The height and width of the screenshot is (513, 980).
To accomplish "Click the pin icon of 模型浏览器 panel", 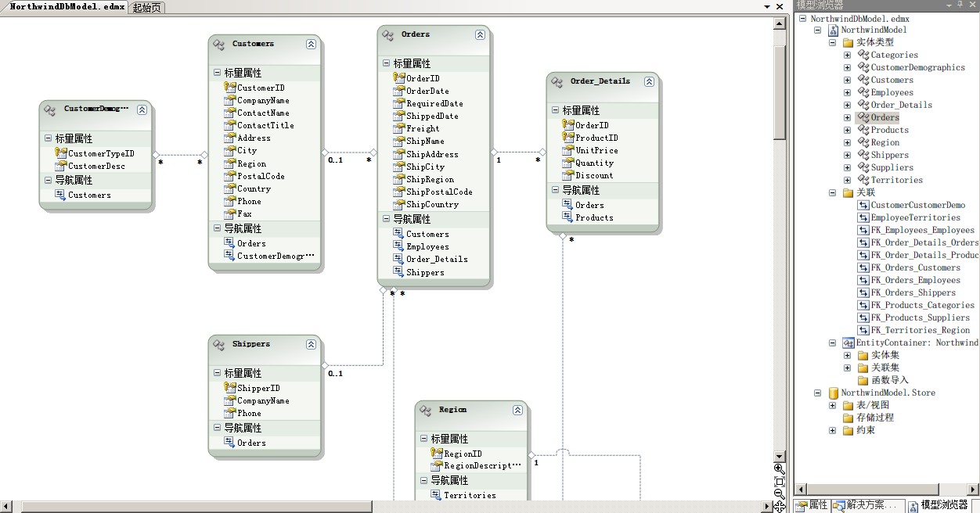I will pyautogui.click(x=960, y=5).
